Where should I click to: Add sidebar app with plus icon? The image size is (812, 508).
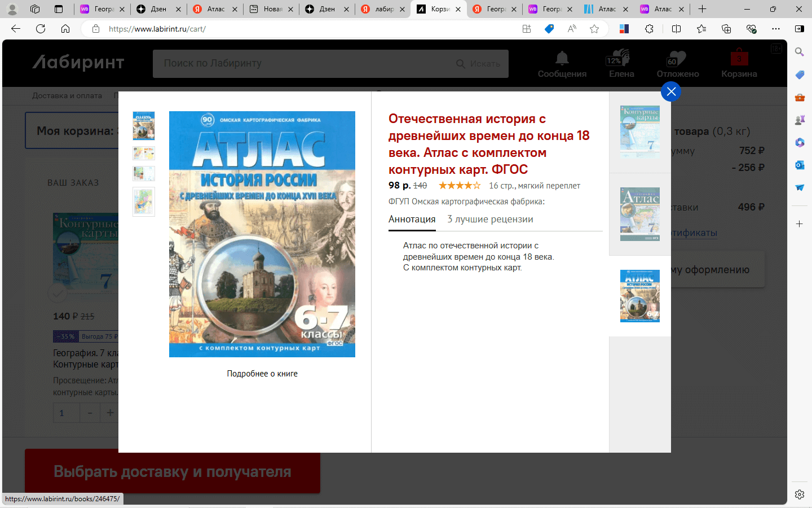click(x=800, y=224)
